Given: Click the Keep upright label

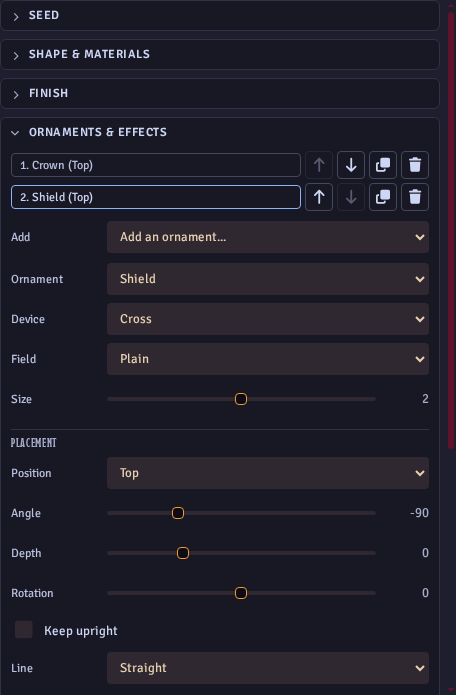Looking at the screenshot, I should [x=81, y=631].
